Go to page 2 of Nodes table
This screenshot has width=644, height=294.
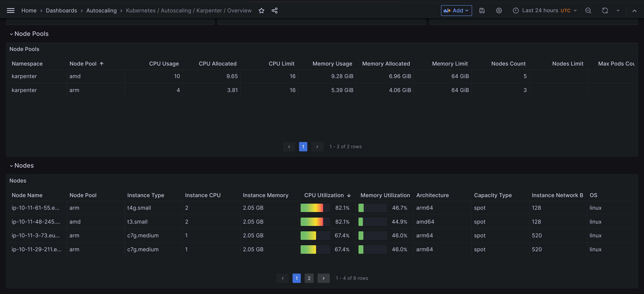[309, 278]
